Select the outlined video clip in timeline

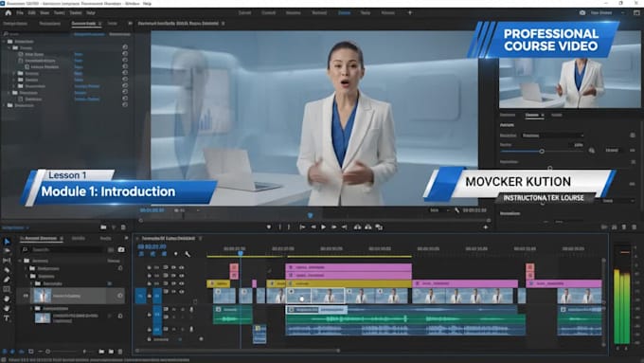click(315, 296)
